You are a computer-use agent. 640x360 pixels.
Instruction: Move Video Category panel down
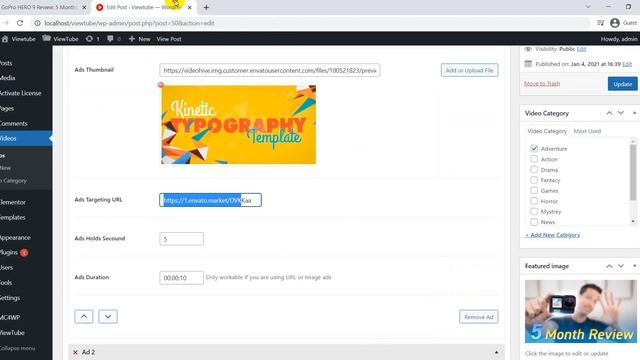620,113
